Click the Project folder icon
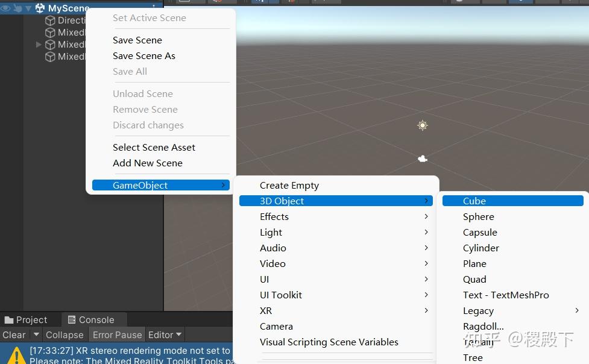 coord(9,319)
